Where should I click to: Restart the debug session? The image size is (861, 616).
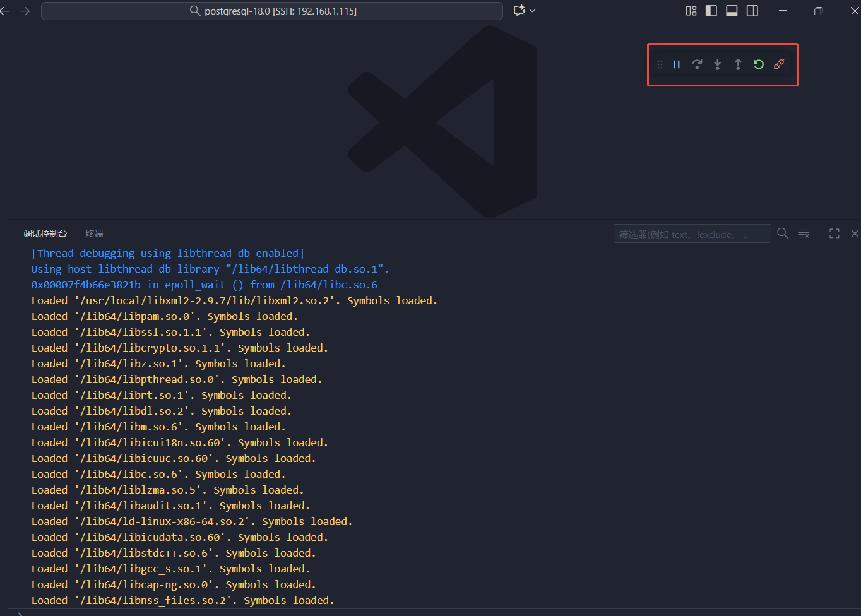click(759, 64)
